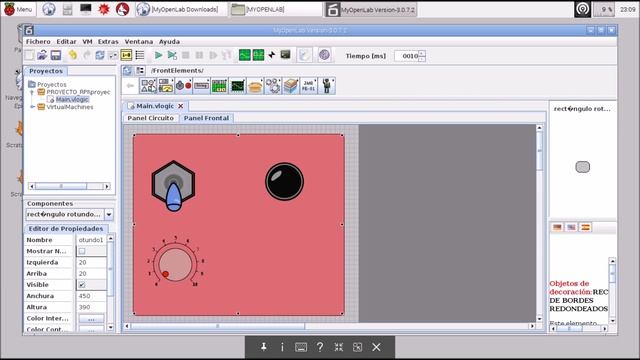The image size is (640, 360).
Task: Open the Extras menu
Action: pyautogui.click(x=108, y=42)
